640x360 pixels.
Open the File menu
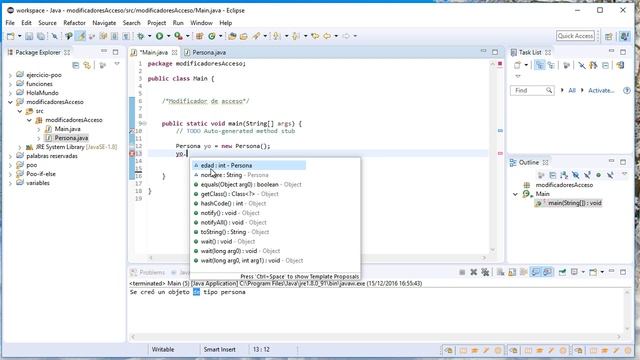[x=10, y=23]
